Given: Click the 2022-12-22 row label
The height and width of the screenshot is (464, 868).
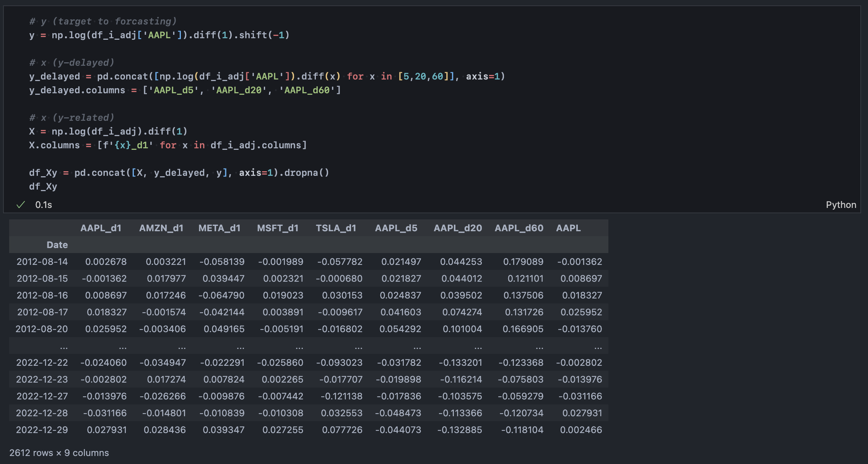Looking at the screenshot, I should [x=42, y=363].
